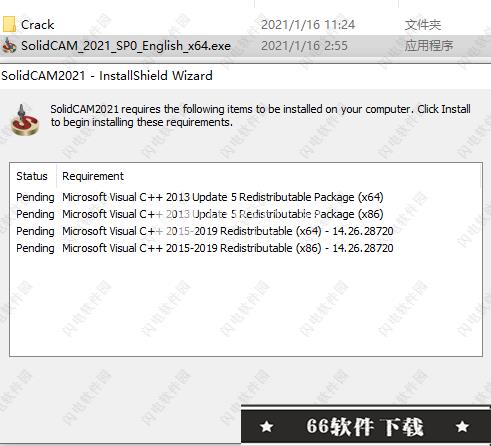The width and height of the screenshot is (491, 446).
Task: Click the SolidCAM logo in wizard dialog
Action: tap(24, 120)
